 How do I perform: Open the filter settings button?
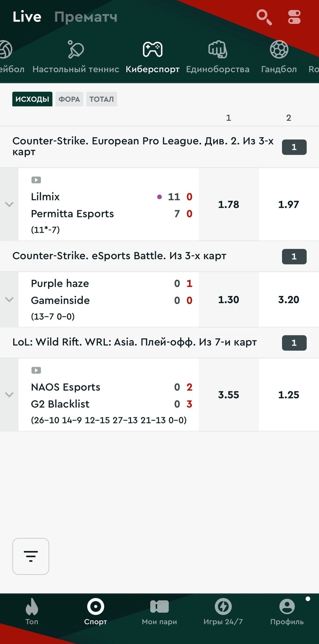(31, 556)
